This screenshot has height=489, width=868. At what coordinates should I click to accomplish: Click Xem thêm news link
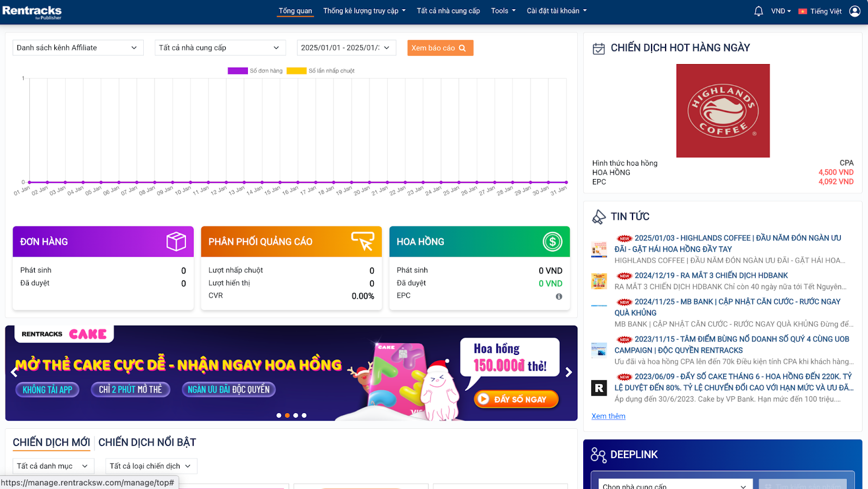(x=608, y=416)
